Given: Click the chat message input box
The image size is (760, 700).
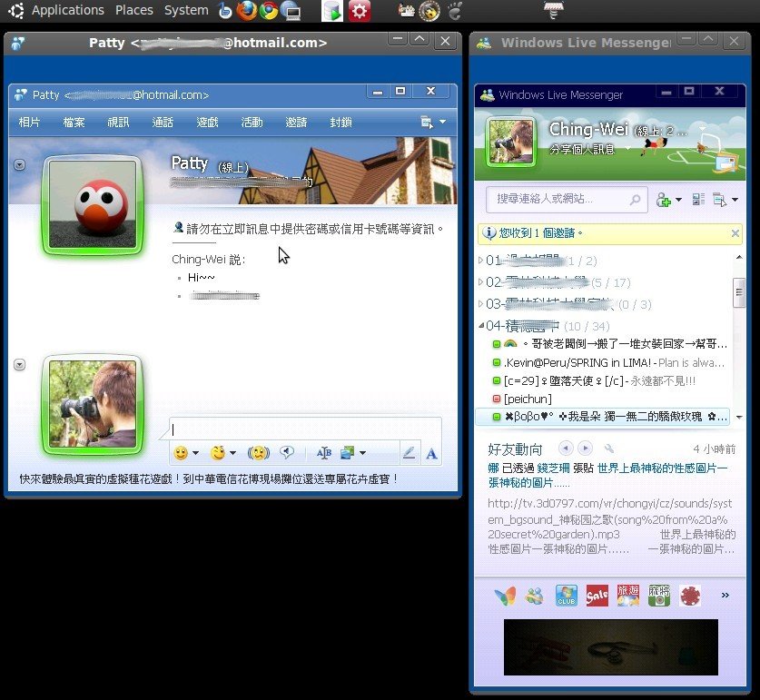Looking at the screenshot, I should pyautogui.click(x=305, y=429).
